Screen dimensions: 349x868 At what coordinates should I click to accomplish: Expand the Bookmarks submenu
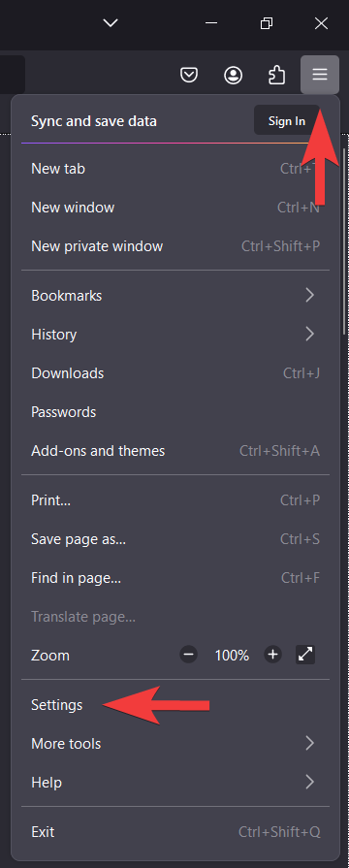(x=175, y=296)
